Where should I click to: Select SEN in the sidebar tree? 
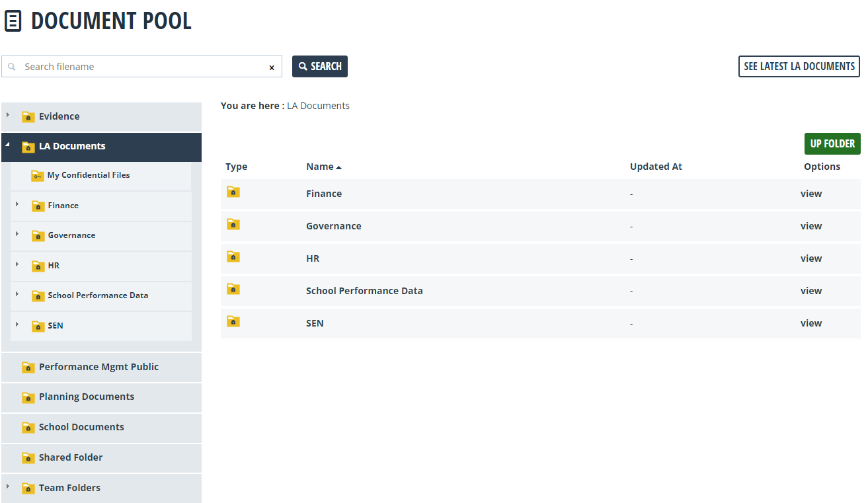[101, 327]
